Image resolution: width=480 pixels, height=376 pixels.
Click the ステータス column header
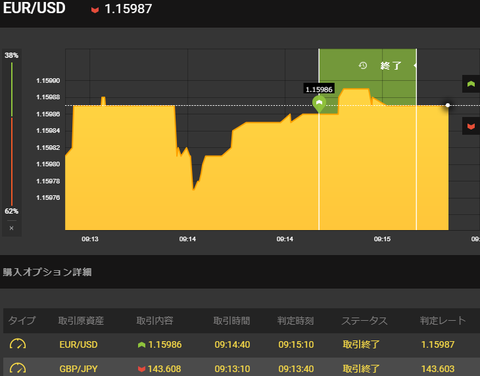364,321
